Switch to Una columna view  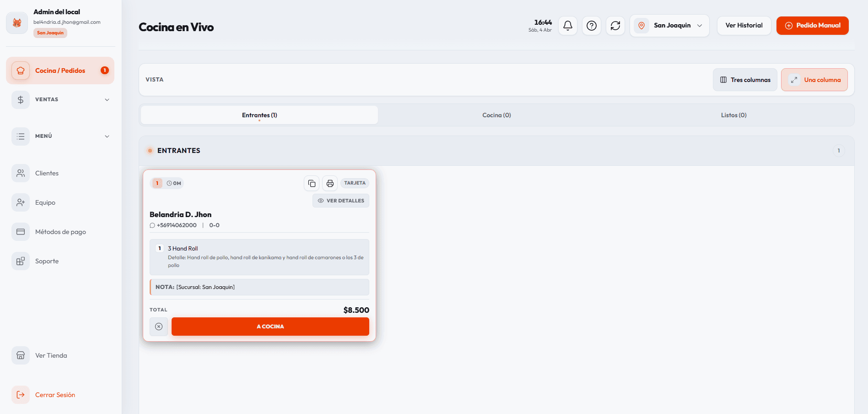point(814,80)
